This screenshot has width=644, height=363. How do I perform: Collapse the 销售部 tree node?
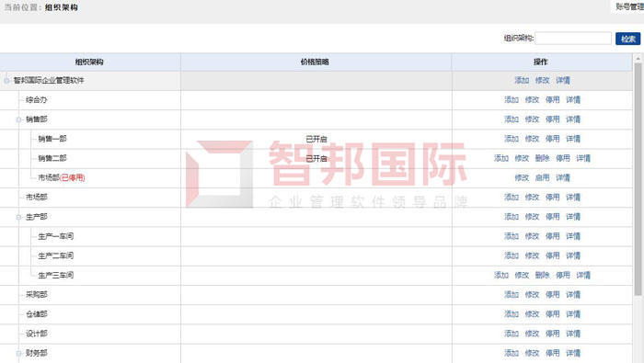pos(18,119)
